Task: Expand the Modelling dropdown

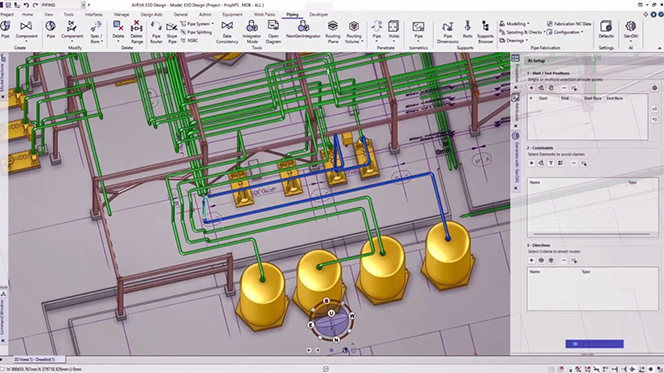Action: (515, 24)
